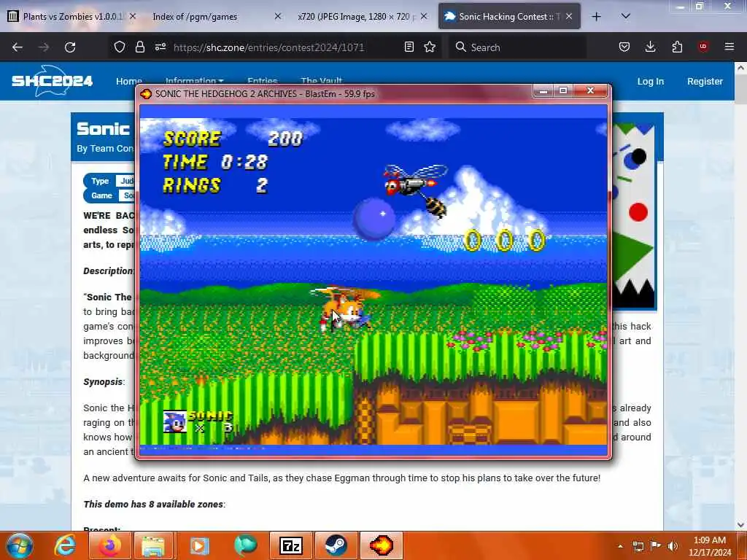Click the browser Search box
747x560 pixels.
coord(517,47)
